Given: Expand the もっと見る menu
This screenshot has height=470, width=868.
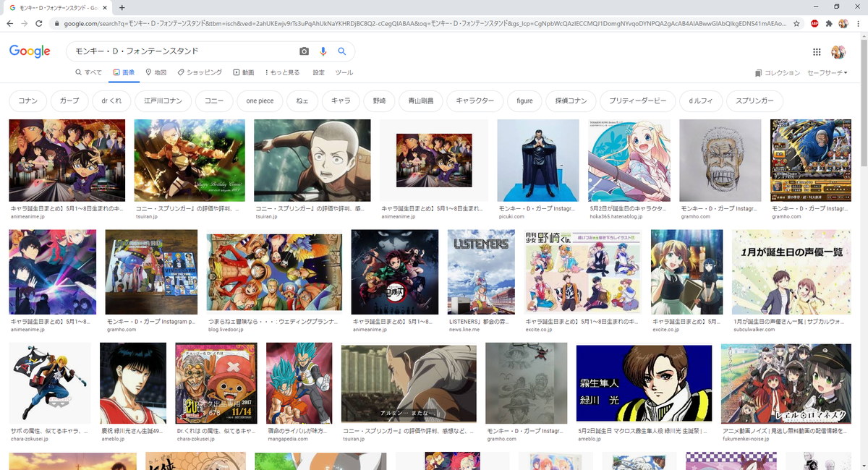Looking at the screenshot, I should [282, 72].
